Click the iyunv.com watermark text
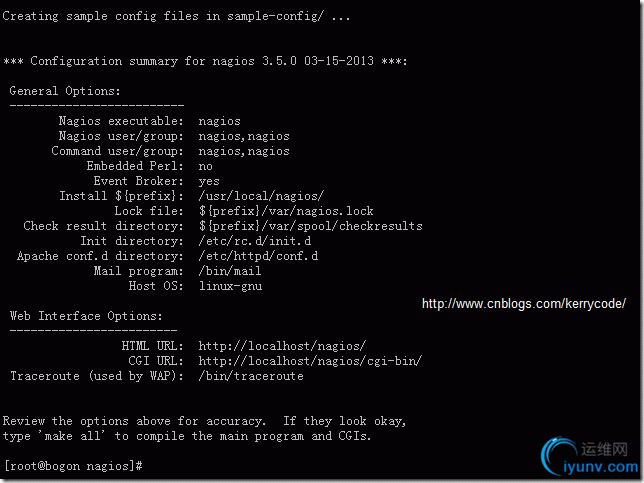This screenshot has width=644, height=483. pos(600,467)
